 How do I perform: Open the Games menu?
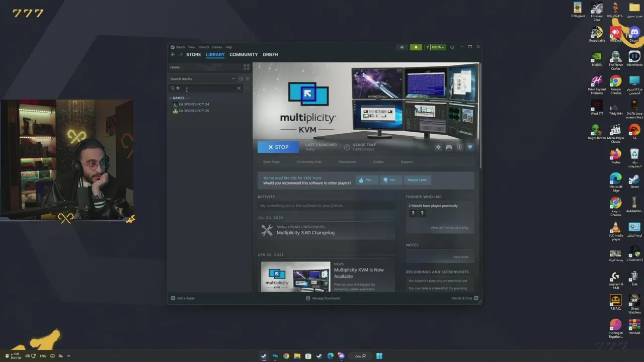(x=217, y=47)
